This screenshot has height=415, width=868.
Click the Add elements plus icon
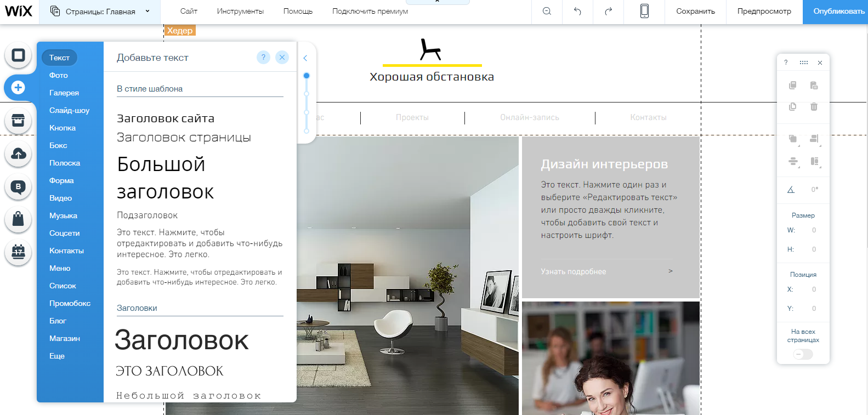18,88
